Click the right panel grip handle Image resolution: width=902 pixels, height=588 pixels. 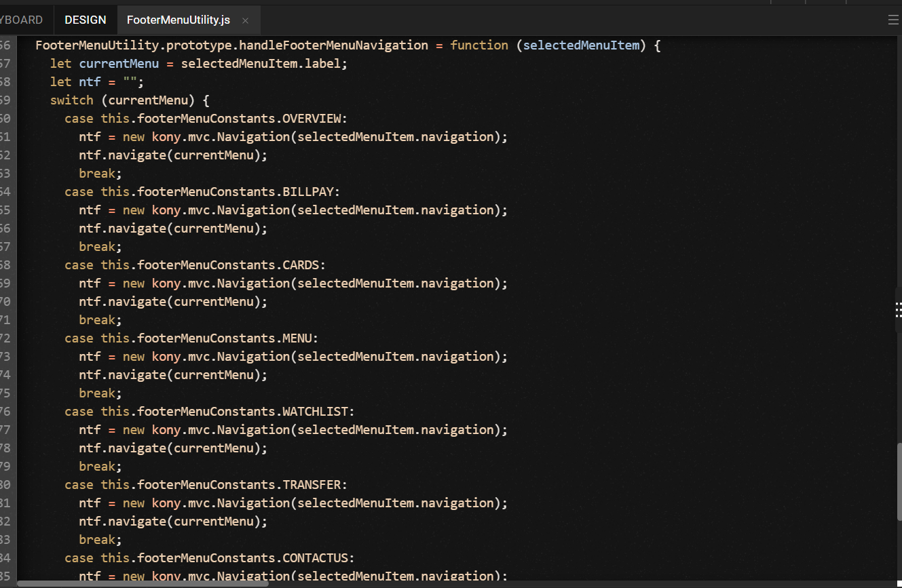[x=898, y=309]
